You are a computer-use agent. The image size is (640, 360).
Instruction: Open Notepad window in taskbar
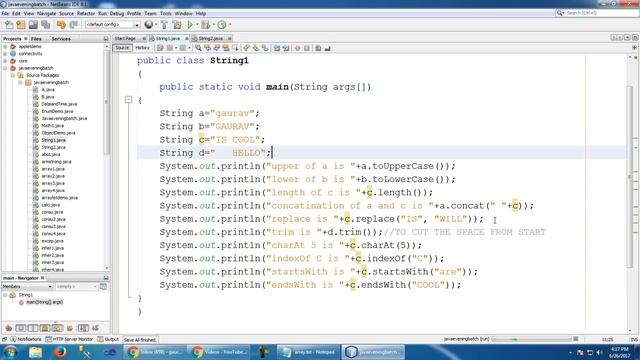pyautogui.click(x=309, y=352)
